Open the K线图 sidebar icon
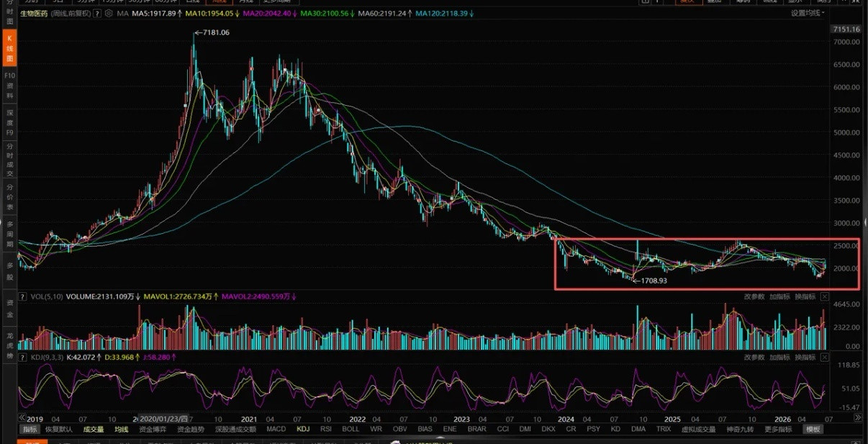Viewport: 868px width, 444px height. point(10,49)
